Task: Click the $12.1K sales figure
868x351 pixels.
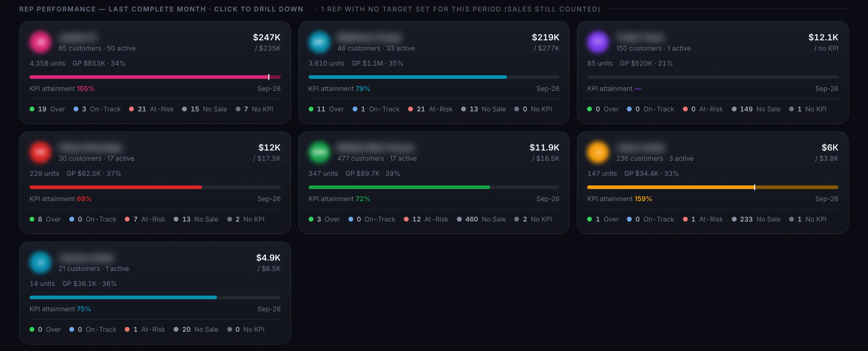Action: (x=823, y=37)
